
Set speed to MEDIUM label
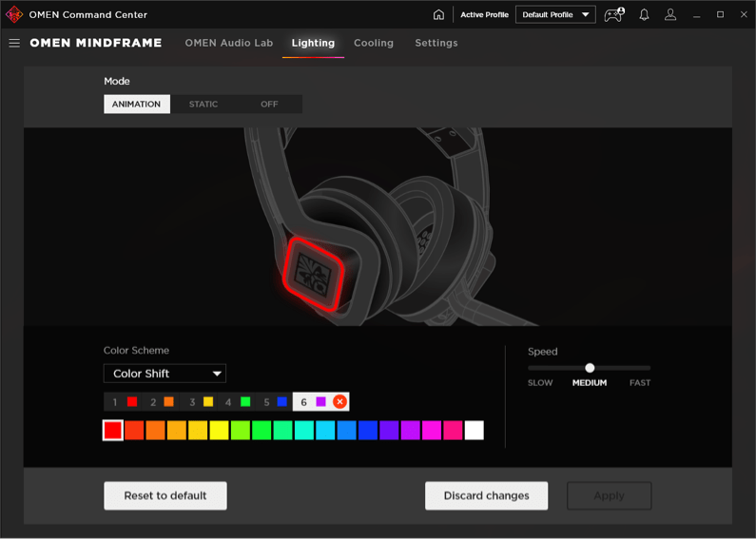[x=590, y=383]
